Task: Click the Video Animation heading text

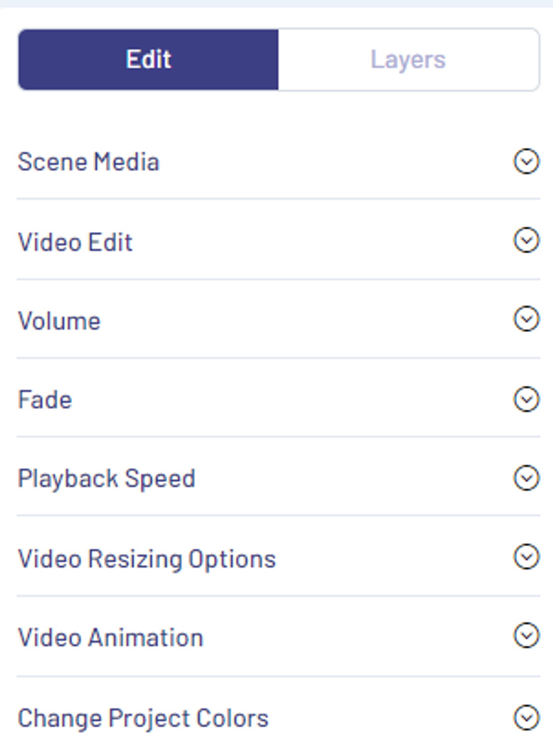Action: click(111, 637)
